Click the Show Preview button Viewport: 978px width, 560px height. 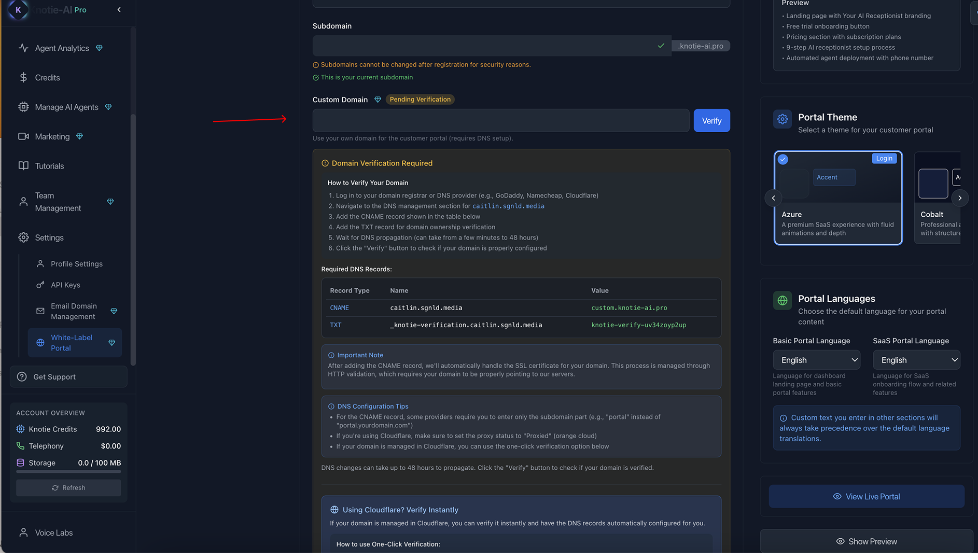(x=867, y=542)
